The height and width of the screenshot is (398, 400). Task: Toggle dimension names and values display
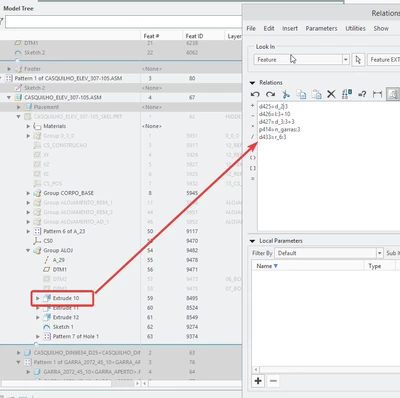347,94
